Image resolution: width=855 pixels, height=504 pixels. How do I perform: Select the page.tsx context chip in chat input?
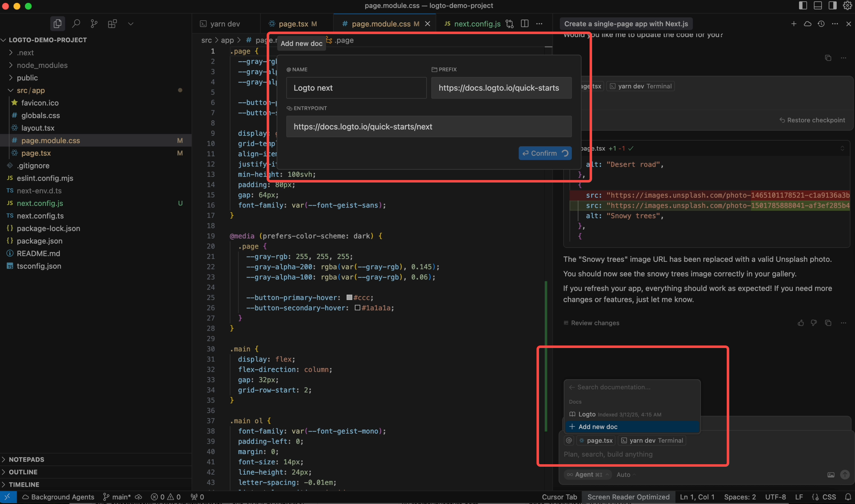(596, 441)
